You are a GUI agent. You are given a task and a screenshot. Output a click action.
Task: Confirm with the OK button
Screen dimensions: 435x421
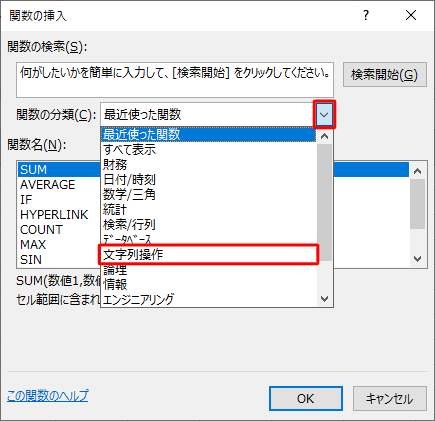[x=306, y=399]
